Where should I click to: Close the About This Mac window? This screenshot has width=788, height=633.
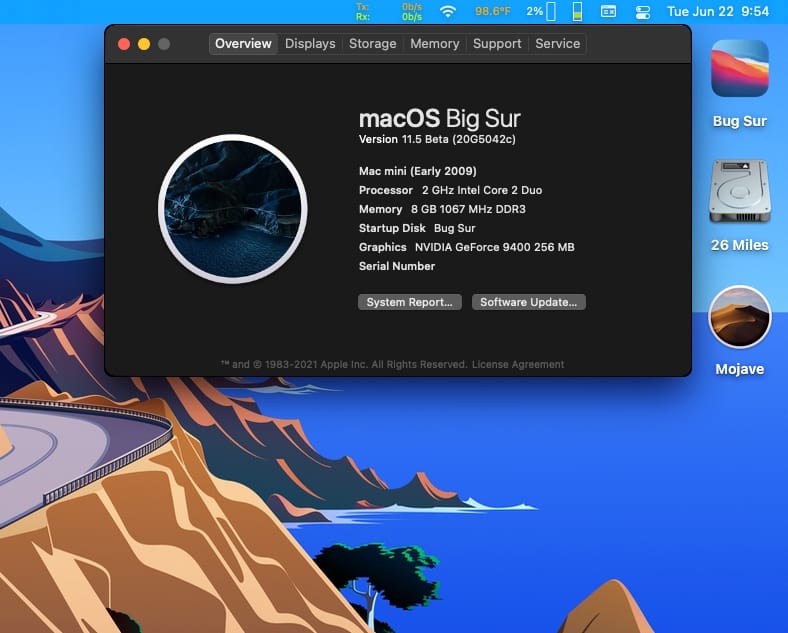tap(124, 44)
